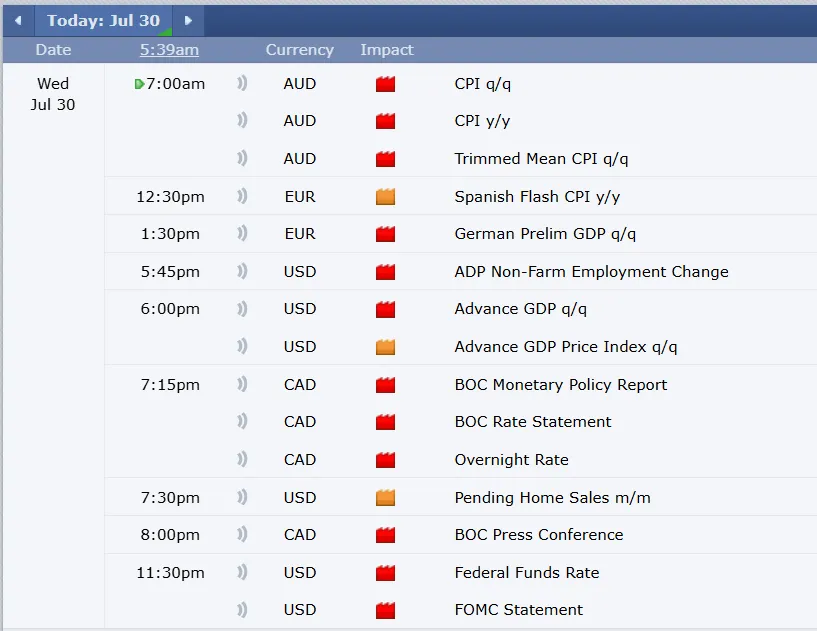The image size is (817, 631).
Task: Open the Advance GDP q/q event
Action: click(x=520, y=309)
